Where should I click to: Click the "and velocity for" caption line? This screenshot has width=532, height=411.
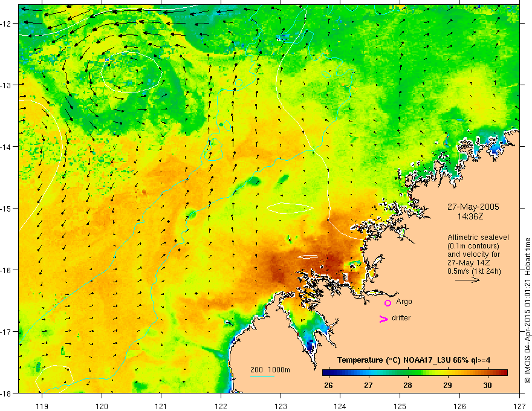point(473,254)
